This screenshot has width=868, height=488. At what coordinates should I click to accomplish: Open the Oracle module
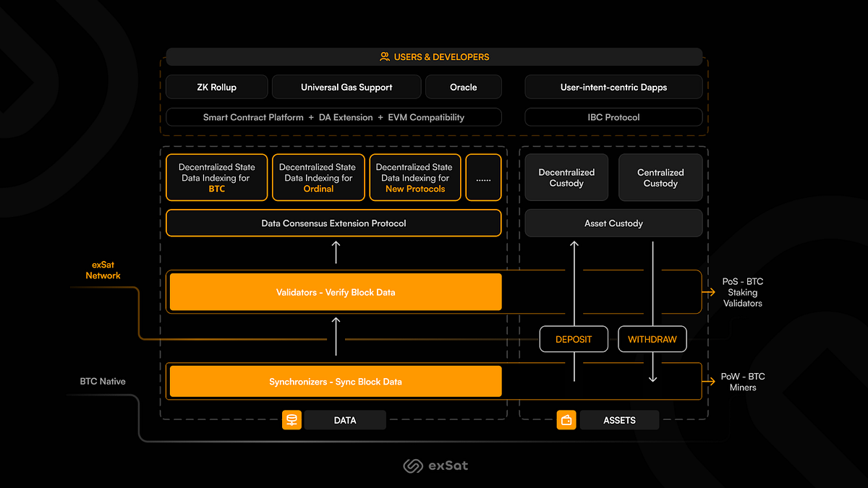click(x=463, y=86)
